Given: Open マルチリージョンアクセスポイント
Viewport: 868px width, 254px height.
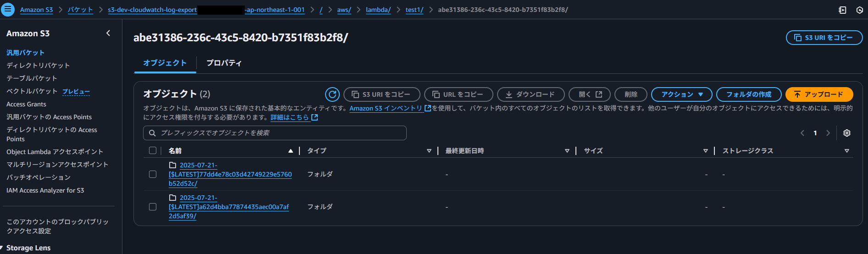Looking at the screenshot, I should pyautogui.click(x=57, y=165).
